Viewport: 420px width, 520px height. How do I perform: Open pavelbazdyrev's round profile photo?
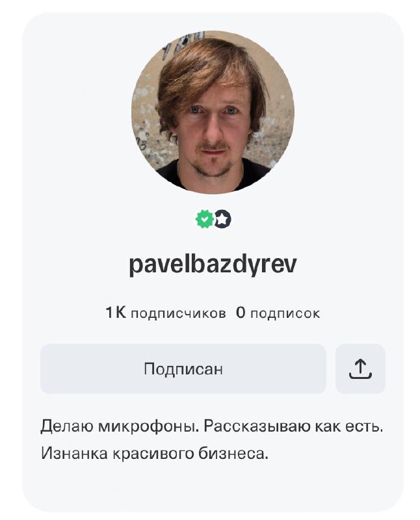coord(213,112)
